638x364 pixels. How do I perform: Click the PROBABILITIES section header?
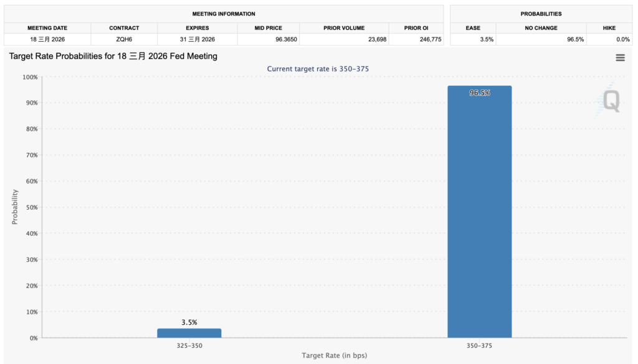[x=541, y=14]
